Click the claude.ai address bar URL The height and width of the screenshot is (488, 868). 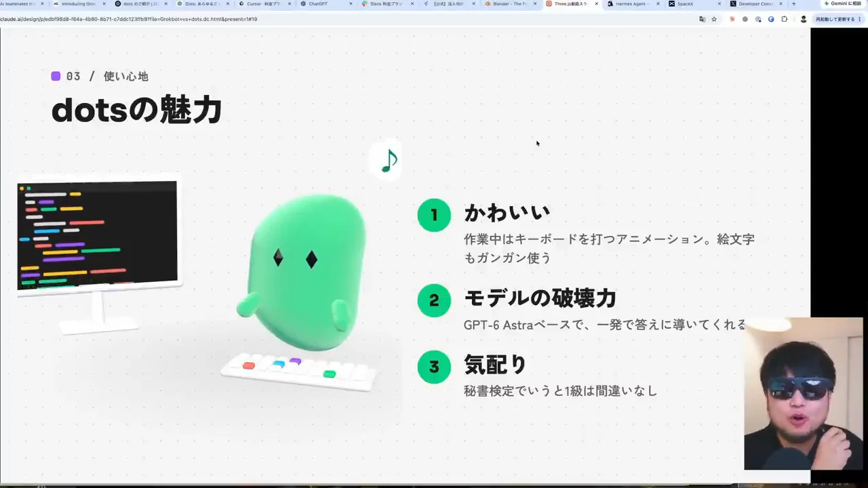pyautogui.click(x=128, y=19)
